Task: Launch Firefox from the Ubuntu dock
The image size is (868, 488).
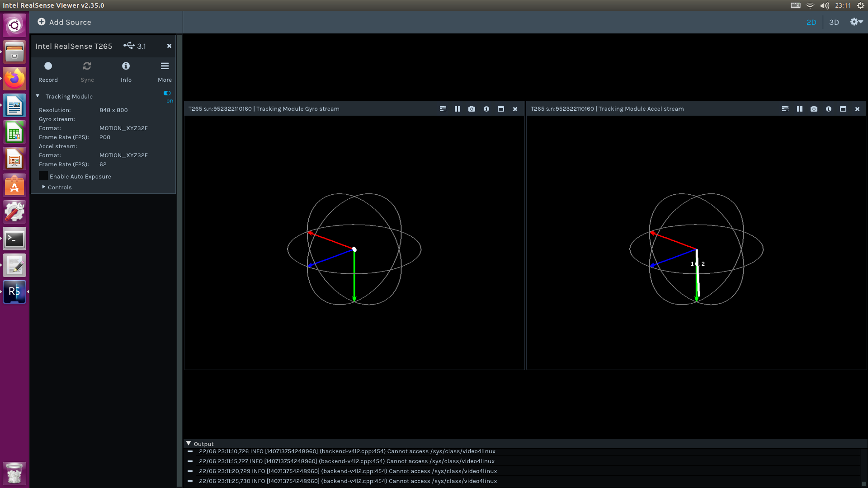Action: click(14, 79)
